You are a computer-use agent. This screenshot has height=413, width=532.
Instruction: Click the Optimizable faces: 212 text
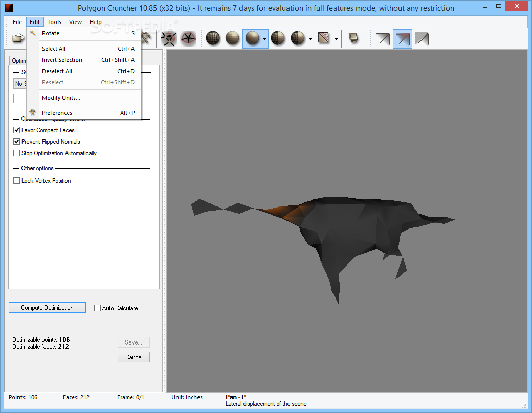pos(41,347)
